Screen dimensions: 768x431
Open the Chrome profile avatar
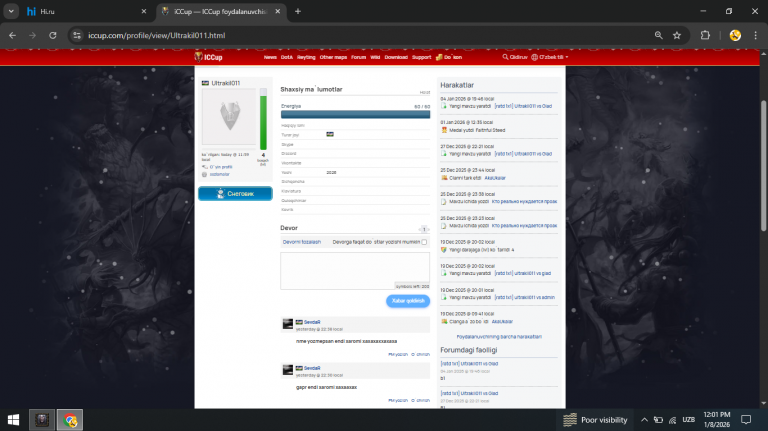[x=735, y=35]
